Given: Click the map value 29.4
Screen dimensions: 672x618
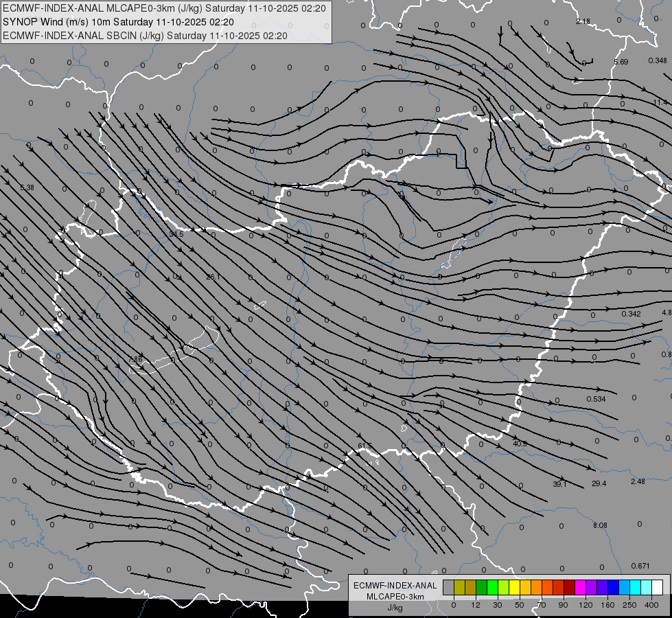Looking at the screenshot, I should tap(599, 483).
